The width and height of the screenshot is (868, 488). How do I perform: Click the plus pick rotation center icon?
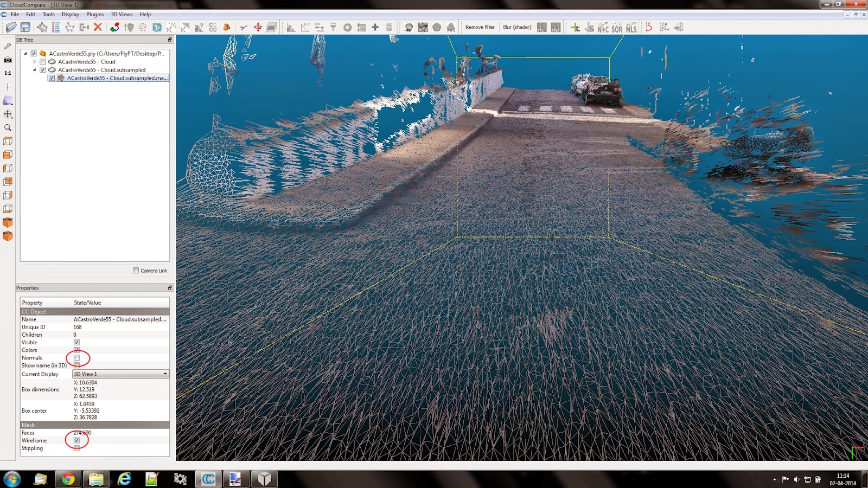[x=8, y=87]
